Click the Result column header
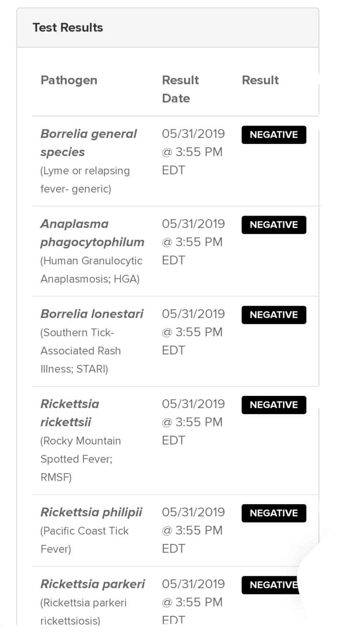This screenshot has width=364, height=642. coord(260,80)
